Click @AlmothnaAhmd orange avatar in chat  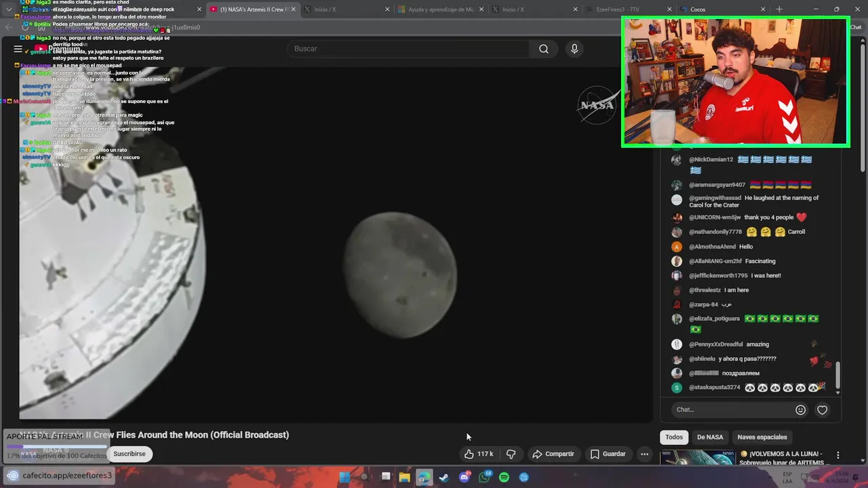[676, 247]
